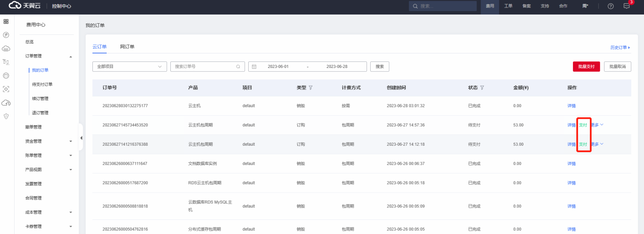Image resolution: width=644 pixels, height=234 pixels.
Task: Click the 状态 column filter icon
Action: pyautogui.click(x=482, y=88)
